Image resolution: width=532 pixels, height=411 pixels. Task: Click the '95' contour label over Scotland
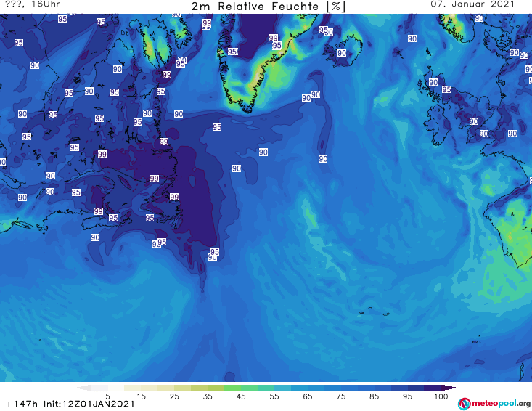[x=446, y=89]
